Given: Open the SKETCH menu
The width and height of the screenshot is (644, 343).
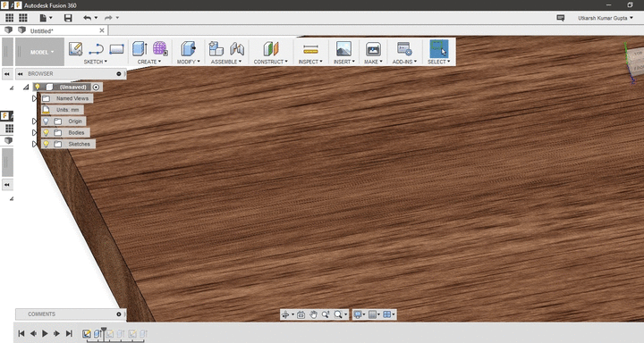Looking at the screenshot, I should click(x=96, y=62).
